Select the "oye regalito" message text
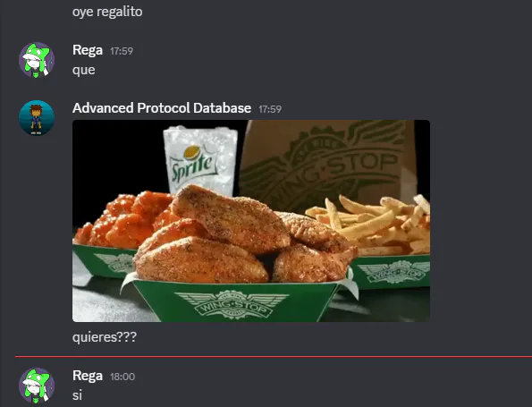Image resolution: width=532 pixels, height=407 pixels. point(107,12)
